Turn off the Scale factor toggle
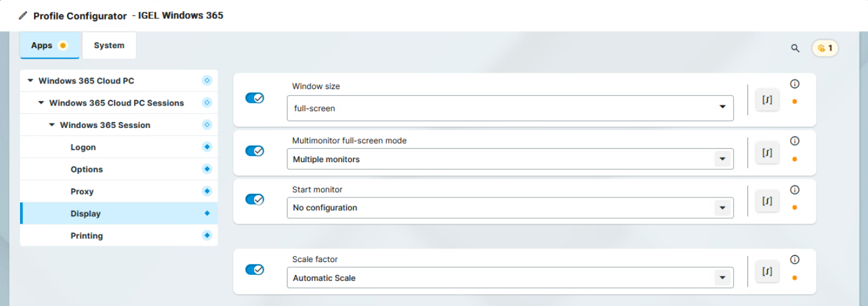This screenshot has width=868, height=306. pyautogui.click(x=255, y=269)
